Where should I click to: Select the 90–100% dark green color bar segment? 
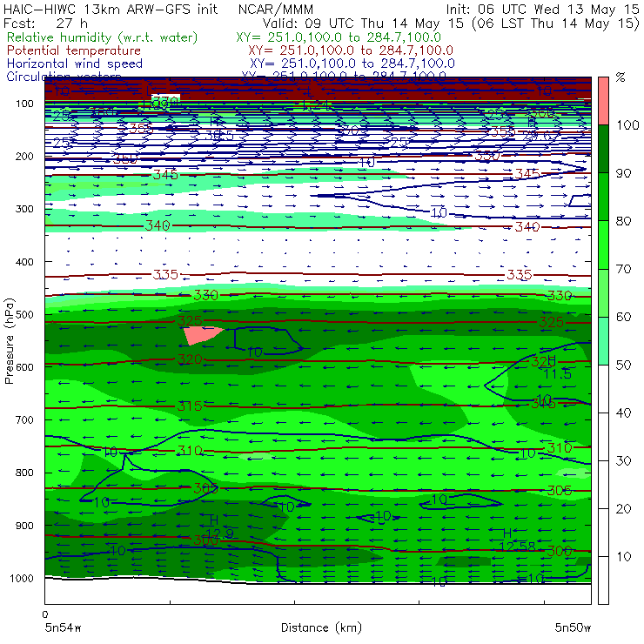(x=603, y=149)
